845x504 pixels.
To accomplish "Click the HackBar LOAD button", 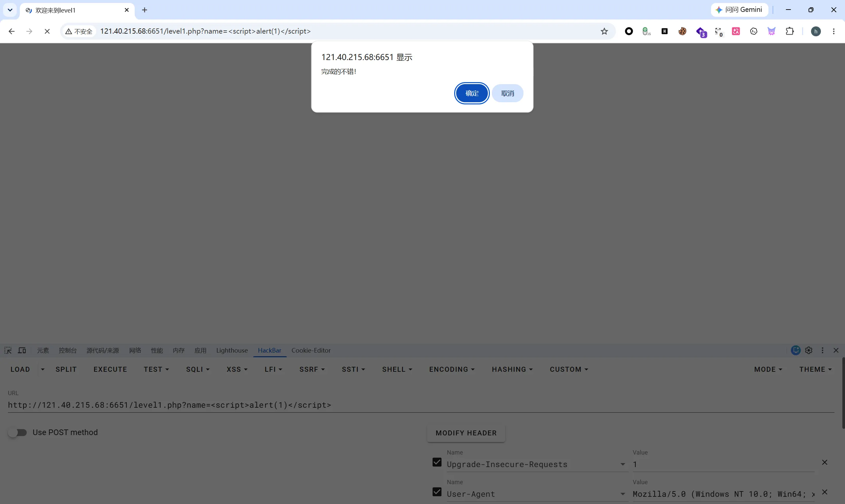I will pyautogui.click(x=20, y=369).
